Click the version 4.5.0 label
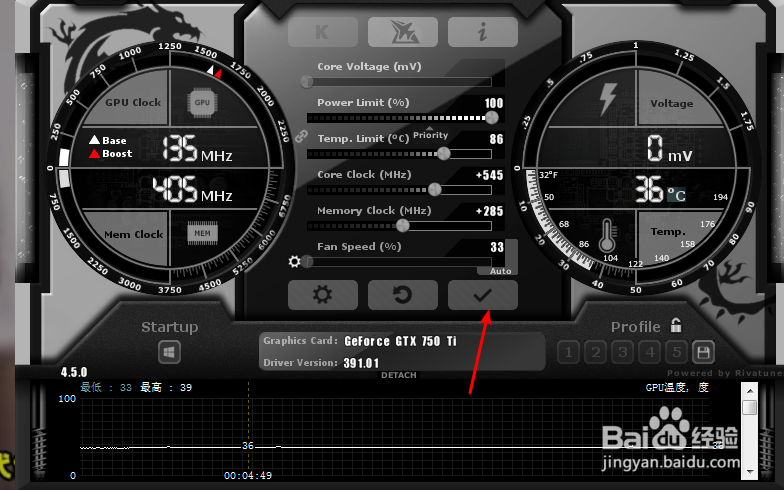The image size is (784, 490). (x=74, y=372)
